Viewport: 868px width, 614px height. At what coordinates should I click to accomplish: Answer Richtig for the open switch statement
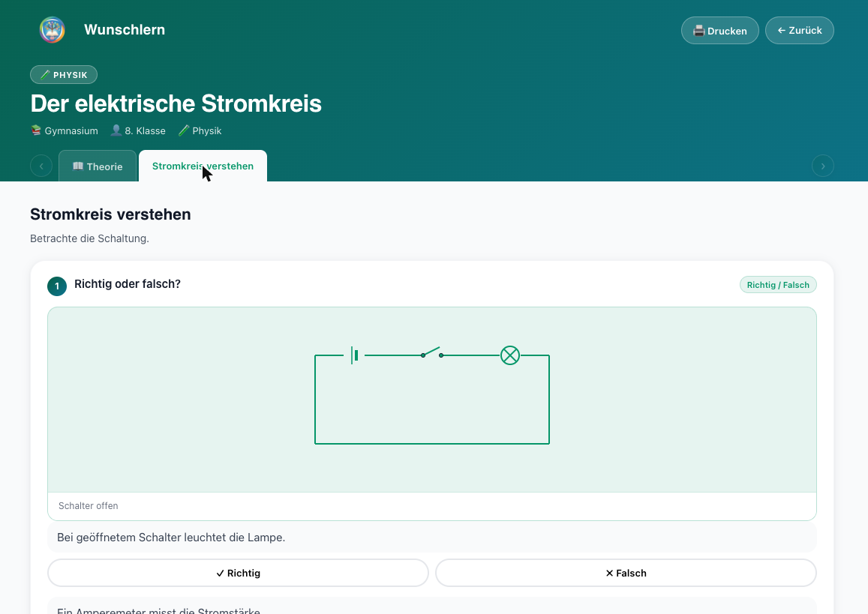(x=238, y=573)
